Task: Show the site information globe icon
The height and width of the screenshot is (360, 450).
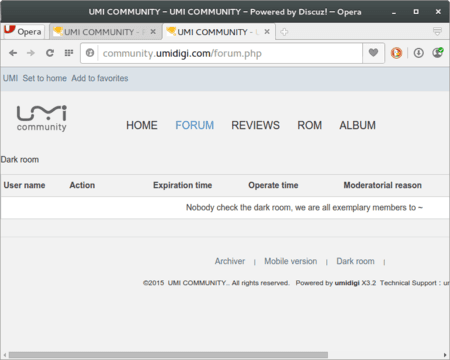Action: [x=90, y=53]
